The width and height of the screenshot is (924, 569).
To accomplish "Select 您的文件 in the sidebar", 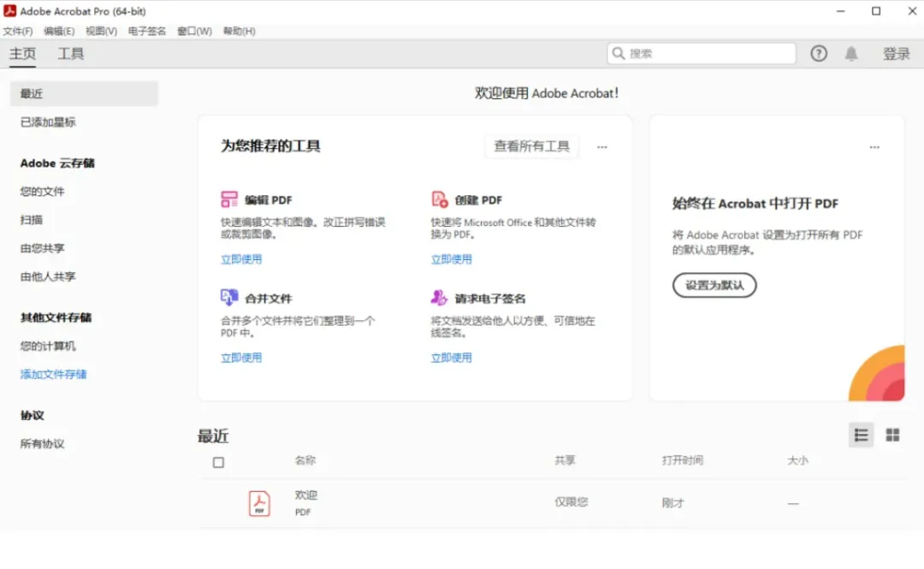I will click(x=43, y=191).
